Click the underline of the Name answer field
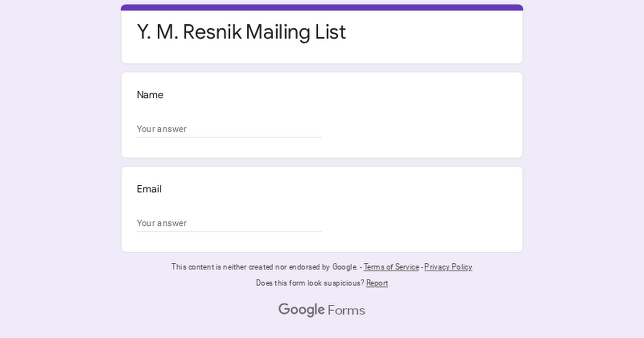Screen dimensions: 644x338 coord(229,137)
